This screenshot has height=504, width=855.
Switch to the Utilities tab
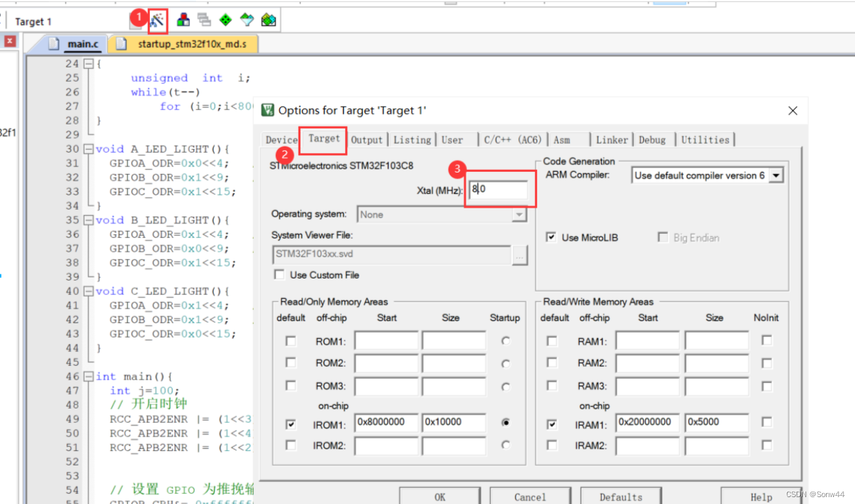(x=705, y=140)
